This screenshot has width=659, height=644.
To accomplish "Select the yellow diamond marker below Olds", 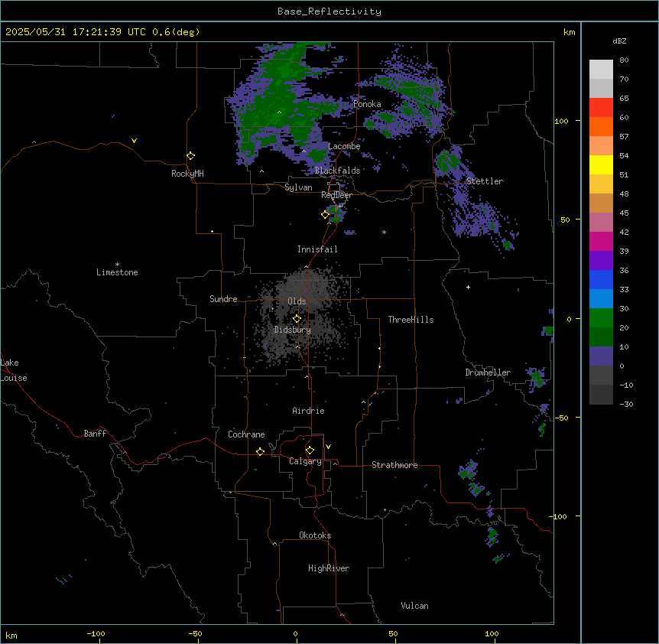I will (x=297, y=319).
